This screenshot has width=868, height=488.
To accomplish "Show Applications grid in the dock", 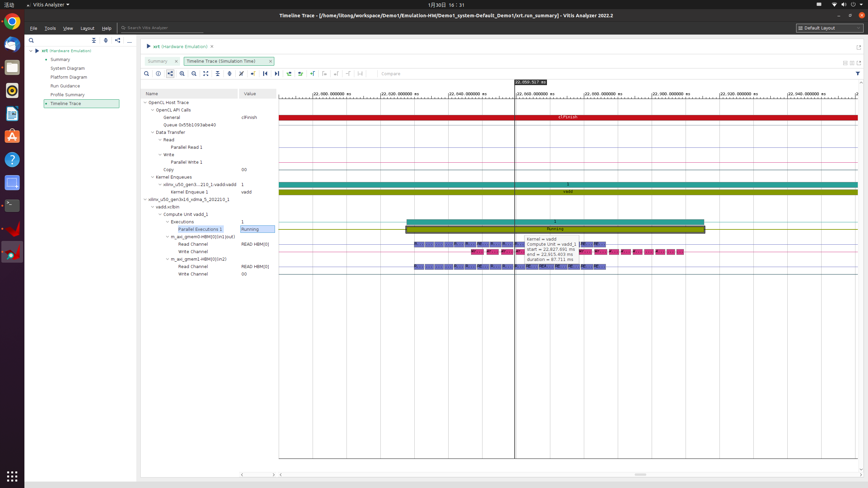I will [12, 476].
